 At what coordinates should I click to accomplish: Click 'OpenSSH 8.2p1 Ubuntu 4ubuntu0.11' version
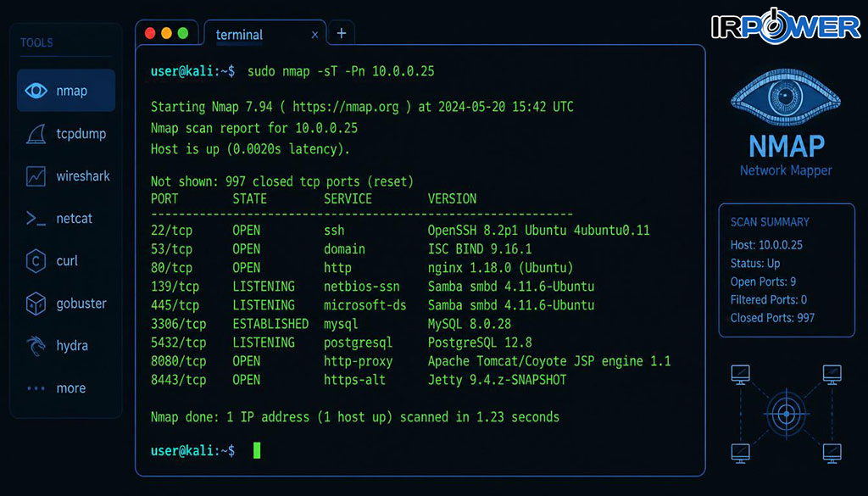[538, 231]
